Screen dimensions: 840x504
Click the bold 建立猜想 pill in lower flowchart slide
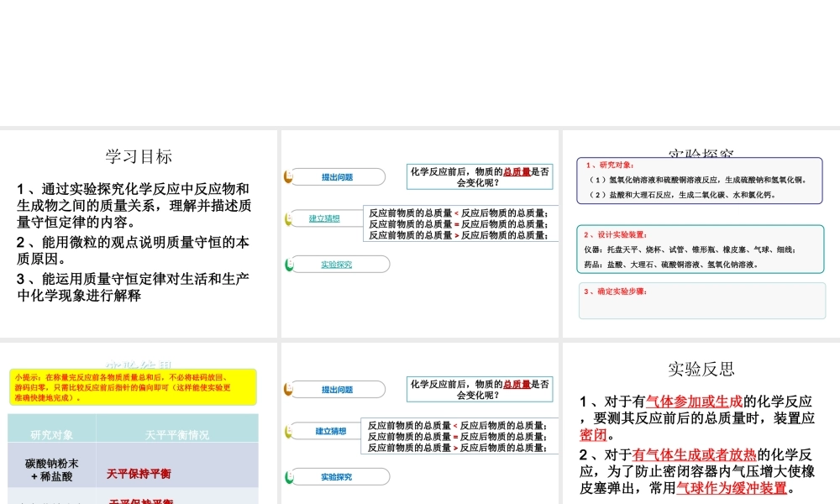(330, 431)
